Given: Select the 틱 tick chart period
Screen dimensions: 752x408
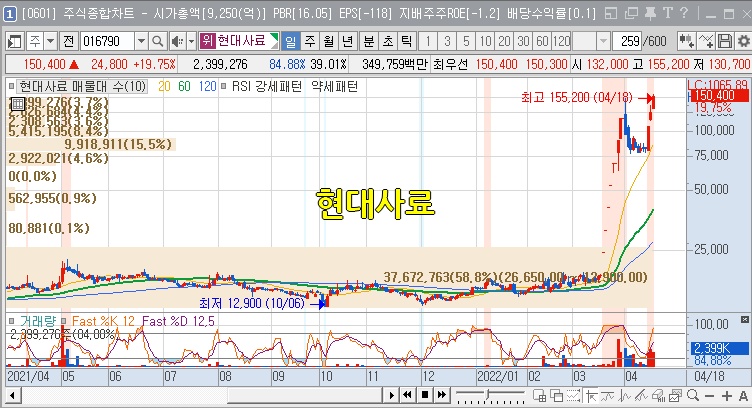Looking at the screenshot, I should tap(406, 41).
